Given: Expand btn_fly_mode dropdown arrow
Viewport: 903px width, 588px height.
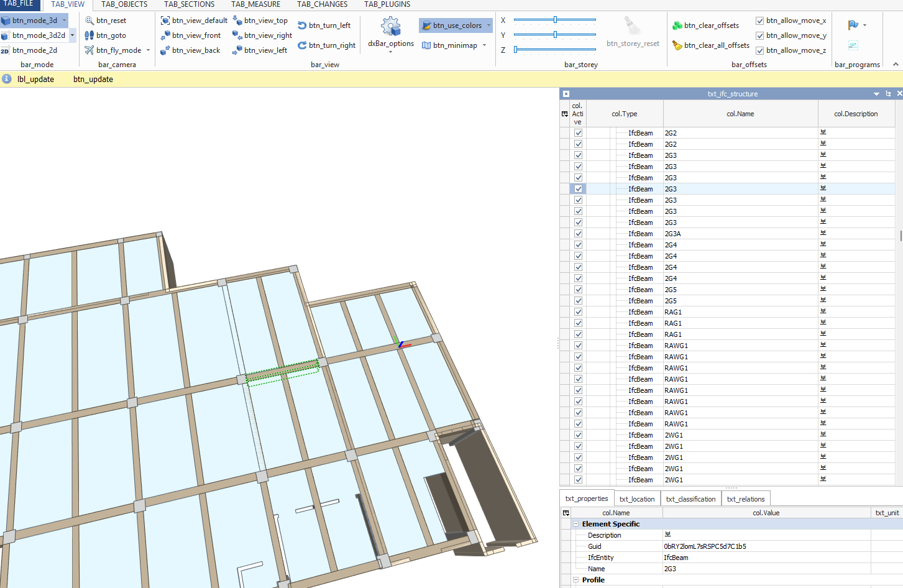Looking at the screenshot, I should (148, 50).
